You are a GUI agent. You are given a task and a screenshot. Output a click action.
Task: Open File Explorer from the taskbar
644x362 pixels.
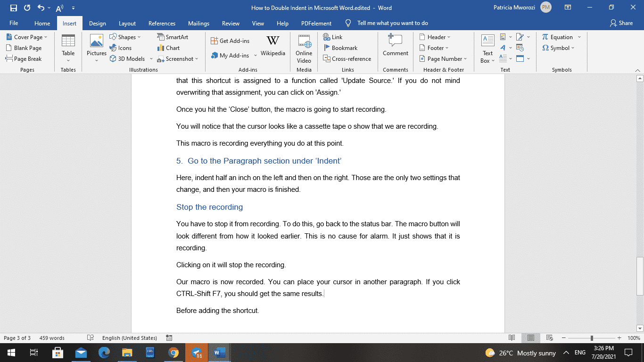[127, 353]
